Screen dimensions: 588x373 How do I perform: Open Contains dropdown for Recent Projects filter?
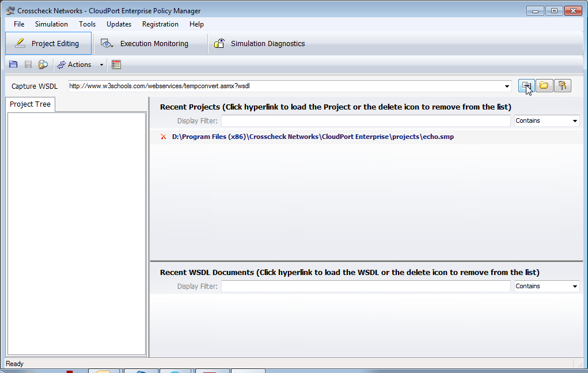575,121
